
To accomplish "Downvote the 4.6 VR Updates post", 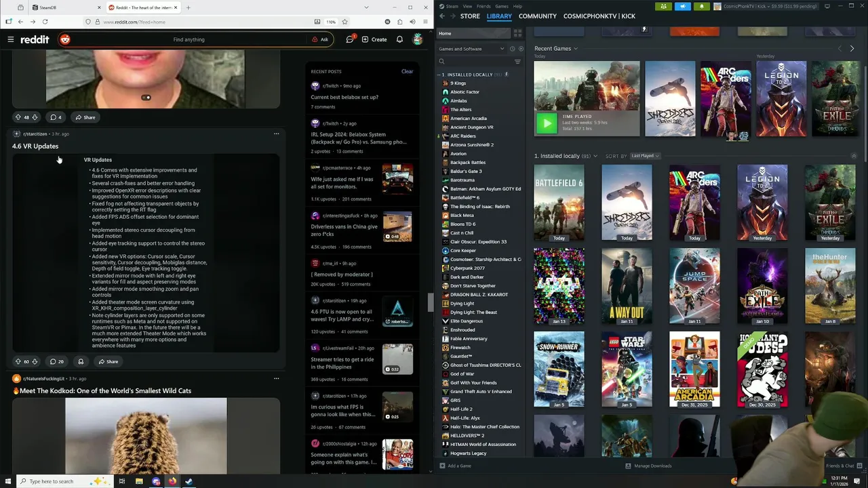I will [x=35, y=361].
